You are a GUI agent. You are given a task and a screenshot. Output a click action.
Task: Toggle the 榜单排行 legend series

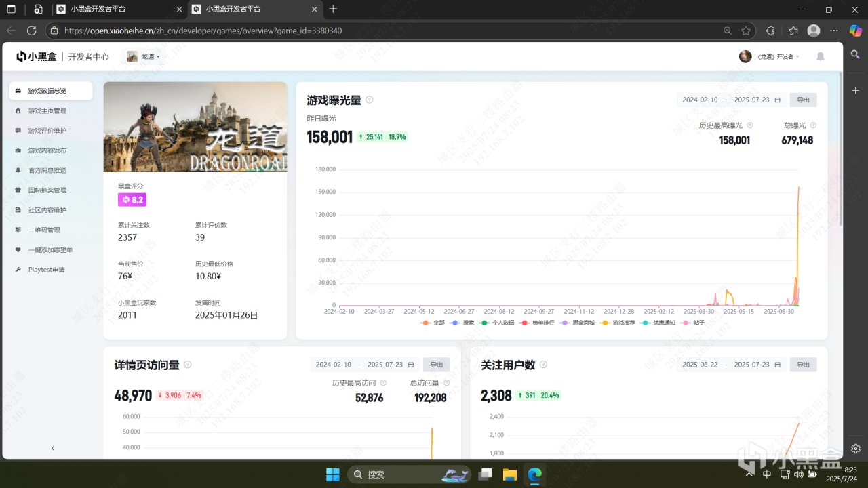[x=536, y=323]
